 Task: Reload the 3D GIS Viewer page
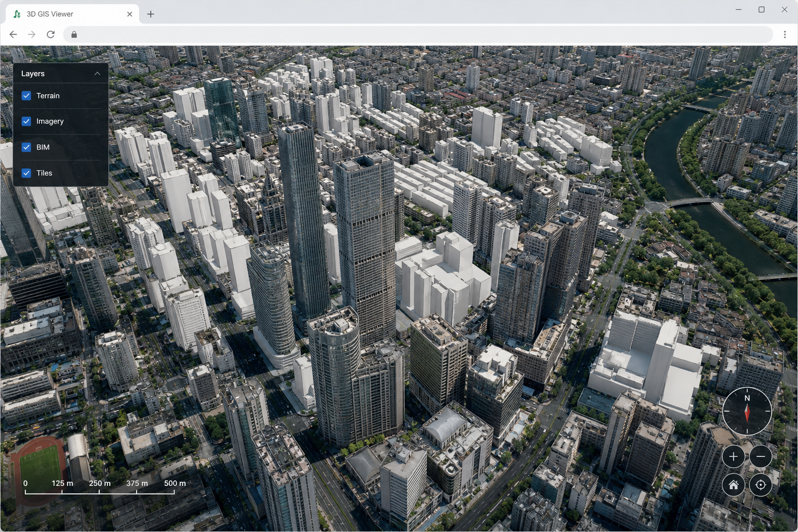50,34
